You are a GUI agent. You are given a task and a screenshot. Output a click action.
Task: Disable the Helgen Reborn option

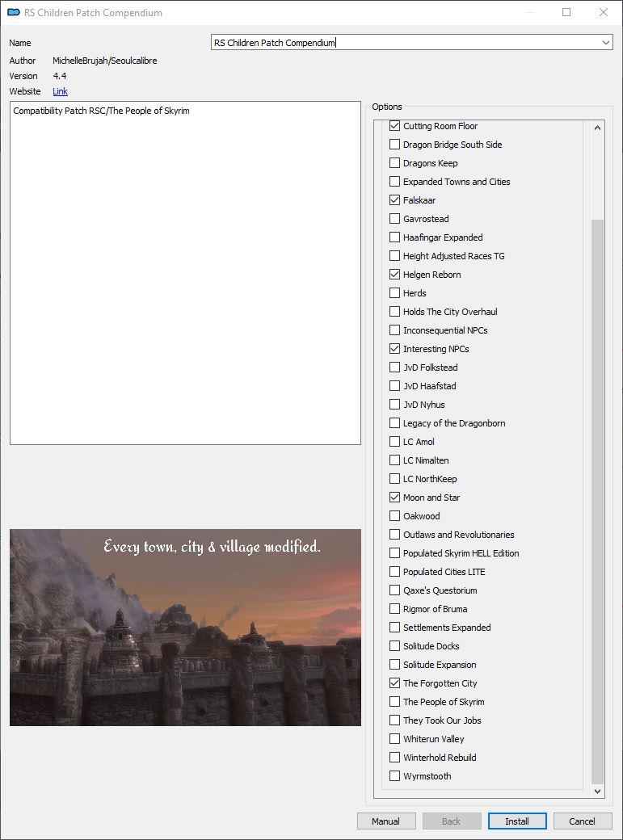[x=394, y=275]
